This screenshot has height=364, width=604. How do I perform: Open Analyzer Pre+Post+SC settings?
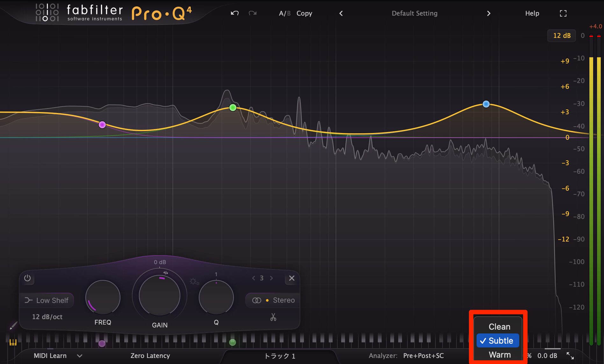click(423, 356)
